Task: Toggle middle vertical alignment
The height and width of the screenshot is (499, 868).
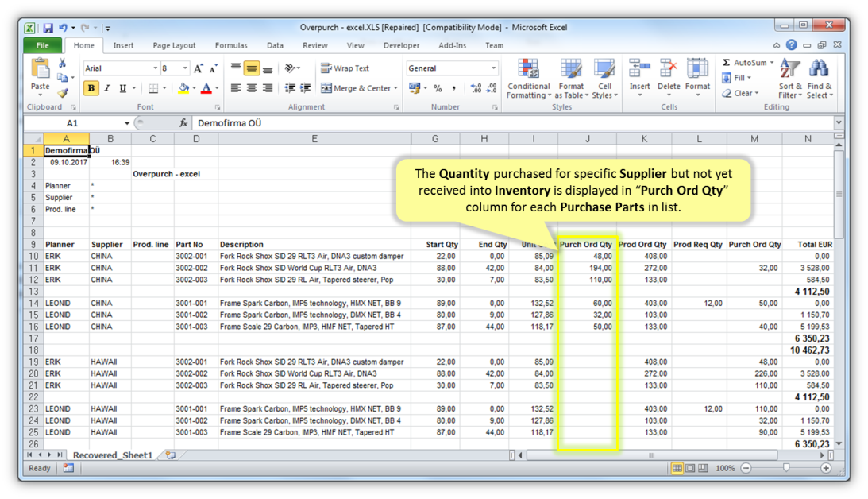Action: [x=251, y=68]
